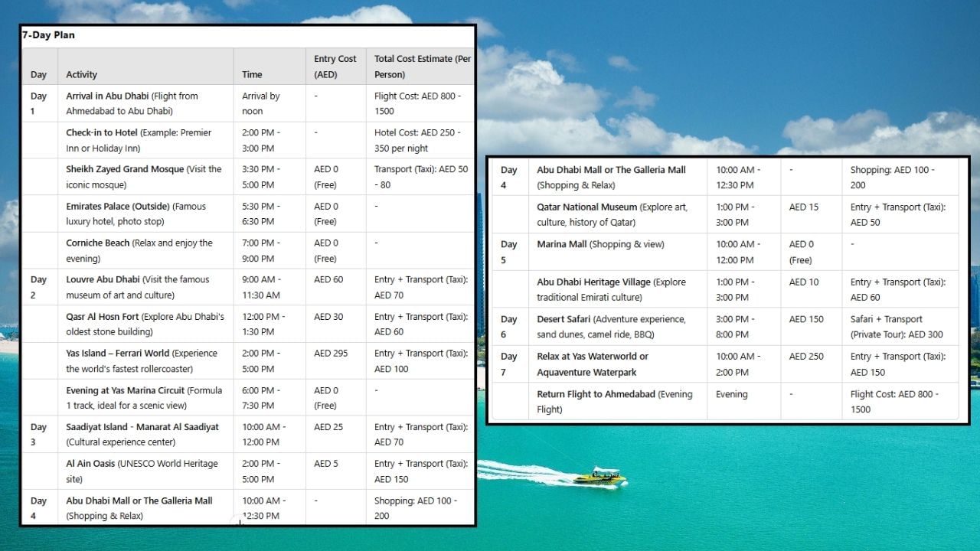Select 'Emirates Palace (Outside)' activity cell
Viewport: 980px width, 551px height.
coord(145,214)
